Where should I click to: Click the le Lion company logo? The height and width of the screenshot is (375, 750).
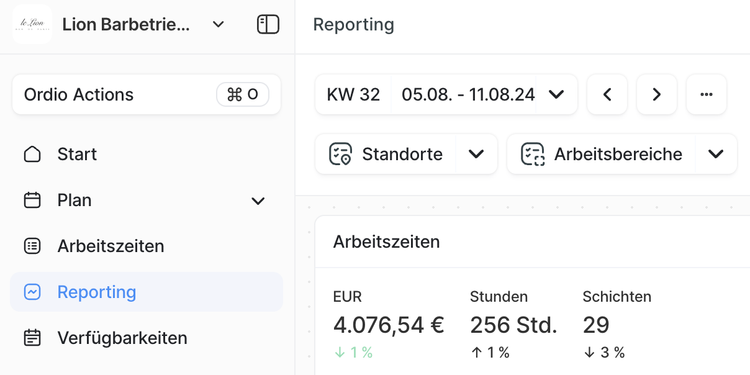point(32,24)
